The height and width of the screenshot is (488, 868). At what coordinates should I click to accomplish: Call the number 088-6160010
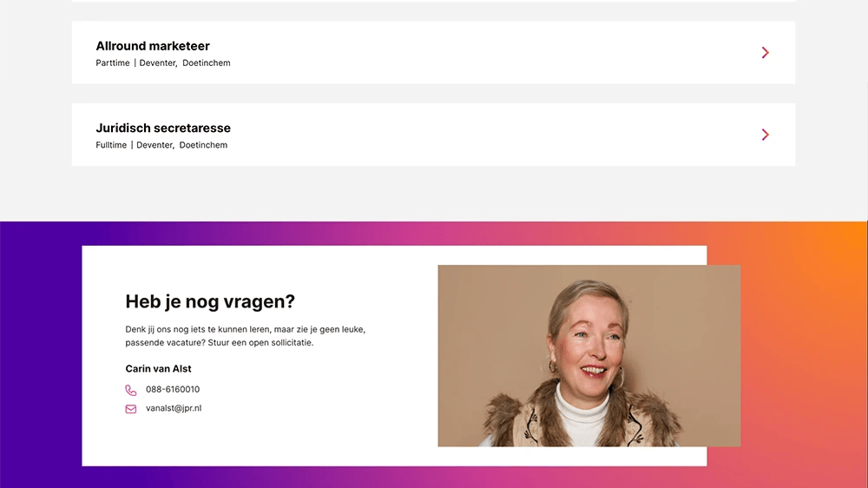click(173, 389)
